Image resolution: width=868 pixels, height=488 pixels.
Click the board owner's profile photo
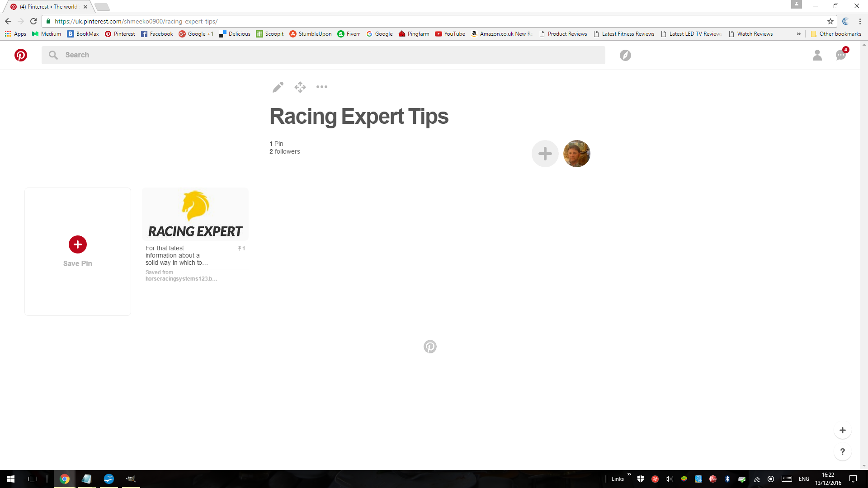[x=577, y=154]
